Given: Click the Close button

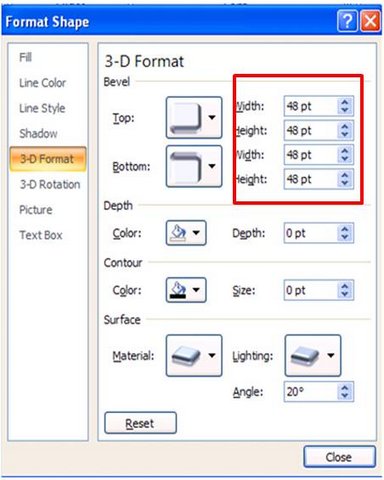Looking at the screenshot, I should tap(339, 457).
